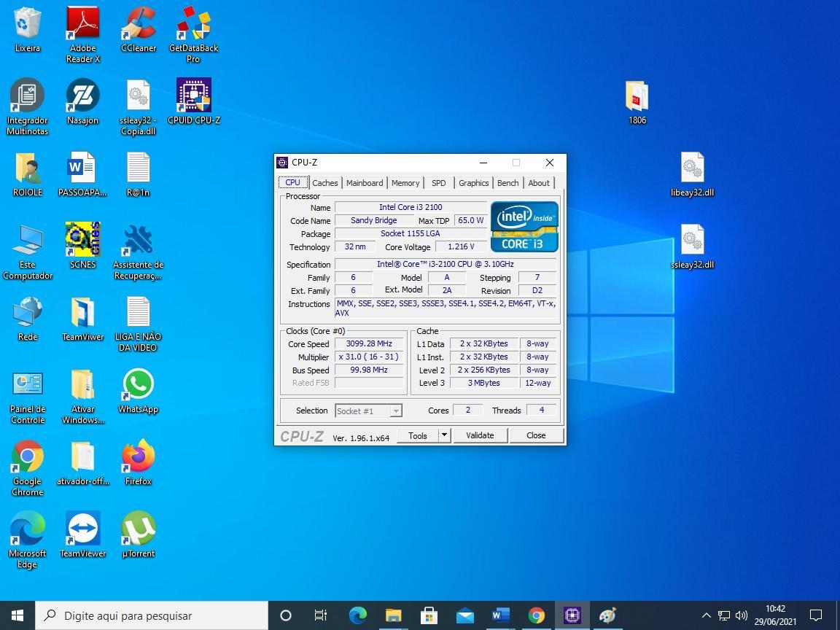The height and width of the screenshot is (630, 840).
Task: Expand the Tools dropdown arrow
Action: click(444, 435)
